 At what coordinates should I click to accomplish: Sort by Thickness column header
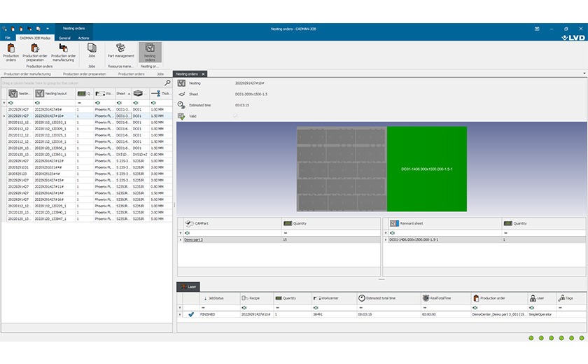coord(161,93)
